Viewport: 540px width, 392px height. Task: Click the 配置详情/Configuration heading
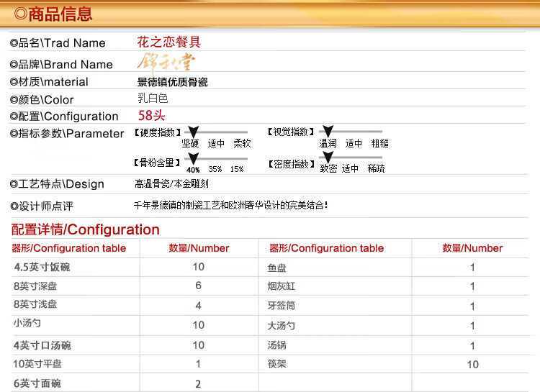pyautogui.click(x=86, y=229)
